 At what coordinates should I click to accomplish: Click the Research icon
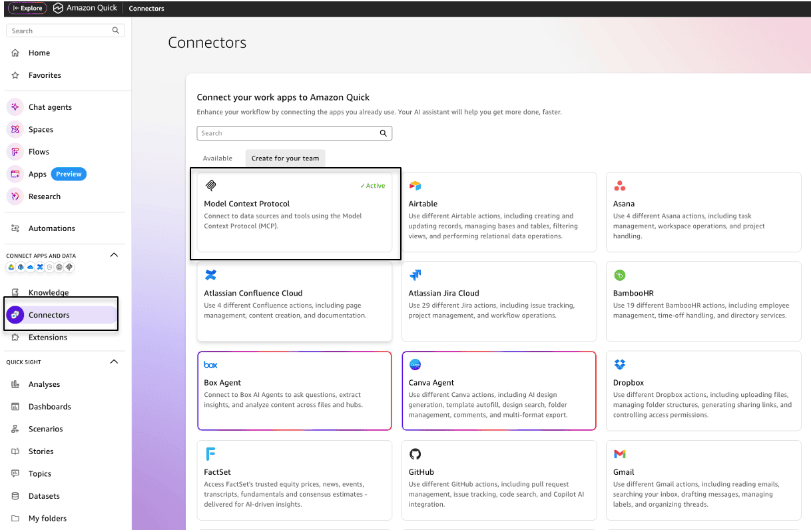point(15,196)
